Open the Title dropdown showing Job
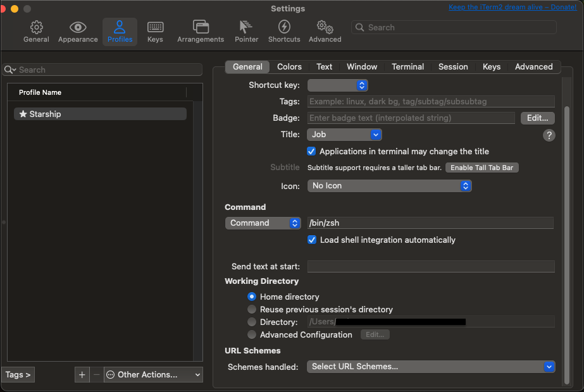Viewport: 584px width, 392px height. pyautogui.click(x=344, y=135)
